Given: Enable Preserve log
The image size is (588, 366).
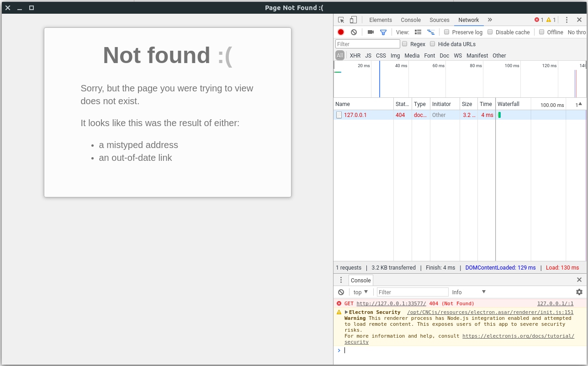Looking at the screenshot, I should pyautogui.click(x=446, y=32).
